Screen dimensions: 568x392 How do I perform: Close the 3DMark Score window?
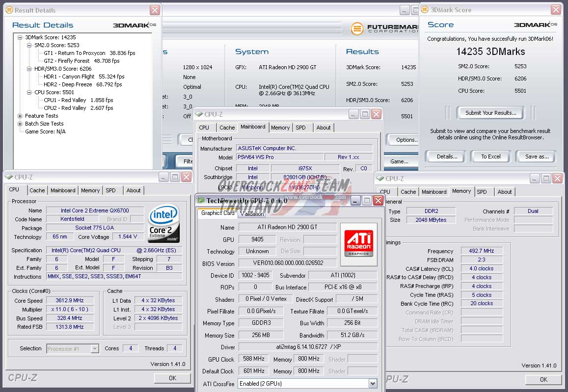pos(556,10)
